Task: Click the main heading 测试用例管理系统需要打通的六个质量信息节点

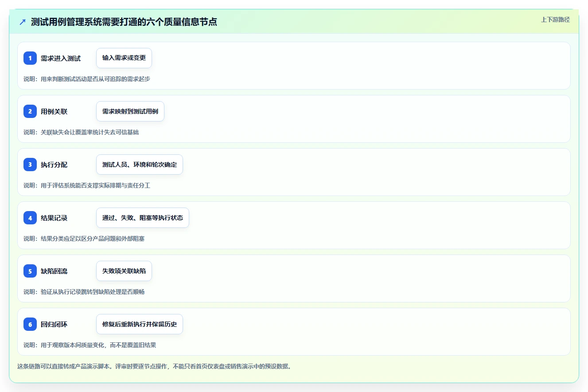Action: click(124, 22)
